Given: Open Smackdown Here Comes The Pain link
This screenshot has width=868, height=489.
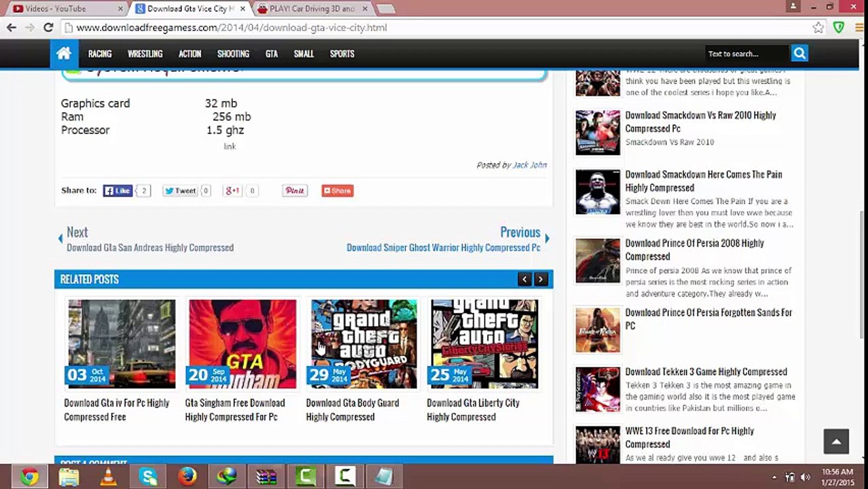Looking at the screenshot, I should [x=704, y=181].
